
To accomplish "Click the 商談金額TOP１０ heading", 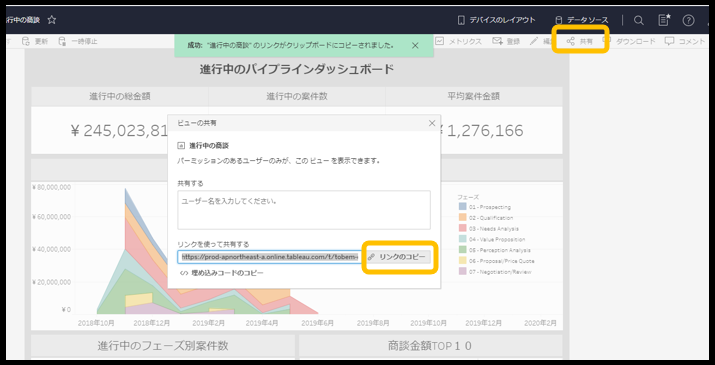I will (430, 346).
